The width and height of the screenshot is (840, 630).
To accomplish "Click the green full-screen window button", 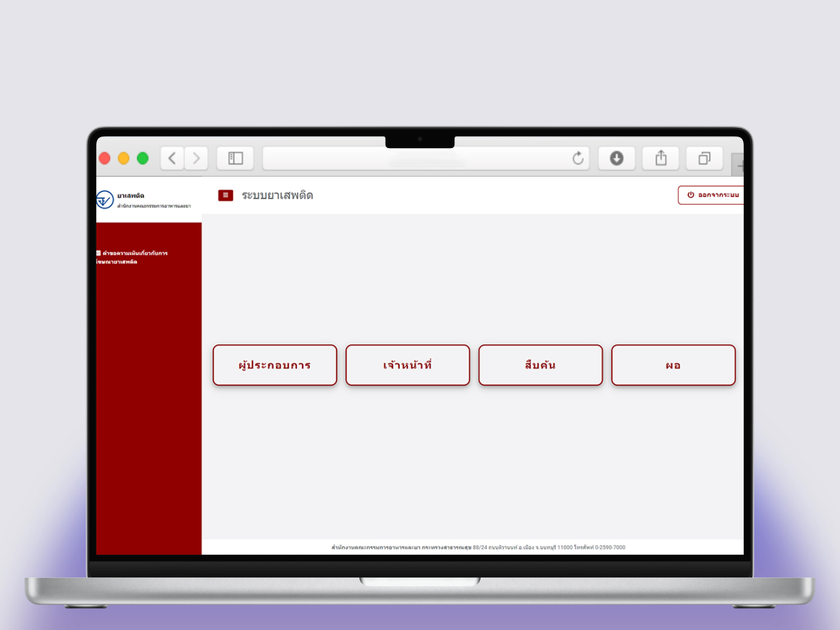I will coord(143,158).
